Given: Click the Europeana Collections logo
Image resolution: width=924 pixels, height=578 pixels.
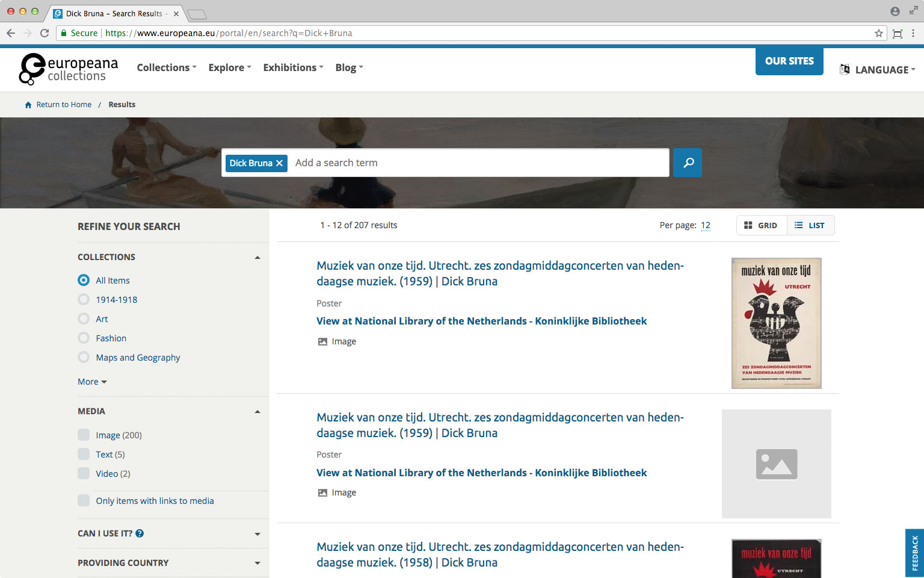Looking at the screenshot, I should click(68, 69).
